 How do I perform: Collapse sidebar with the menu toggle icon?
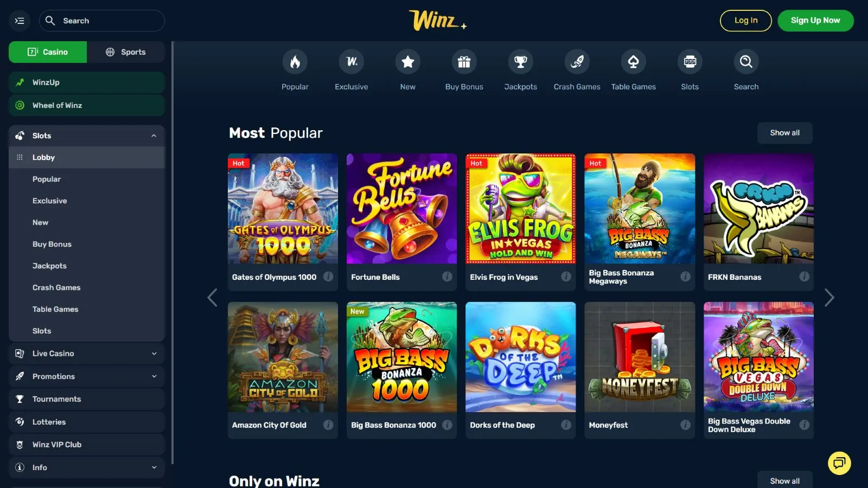pyautogui.click(x=20, y=21)
